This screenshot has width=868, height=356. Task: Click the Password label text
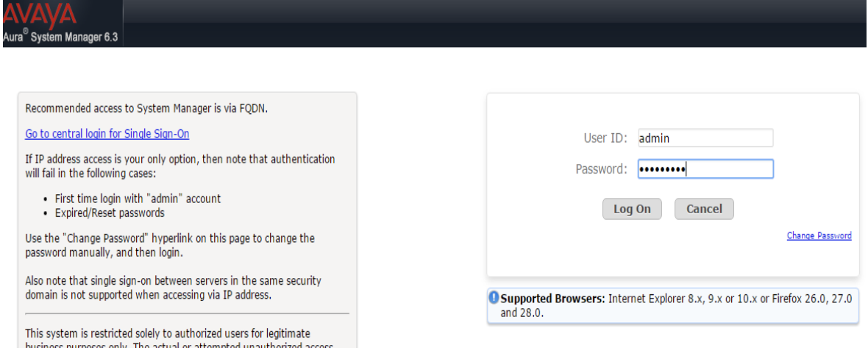coord(601,169)
